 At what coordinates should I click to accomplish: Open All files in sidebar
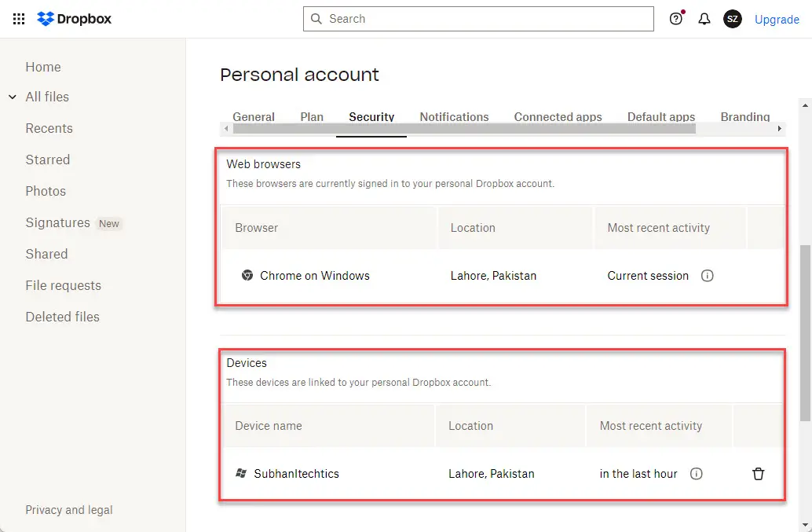pos(47,97)
